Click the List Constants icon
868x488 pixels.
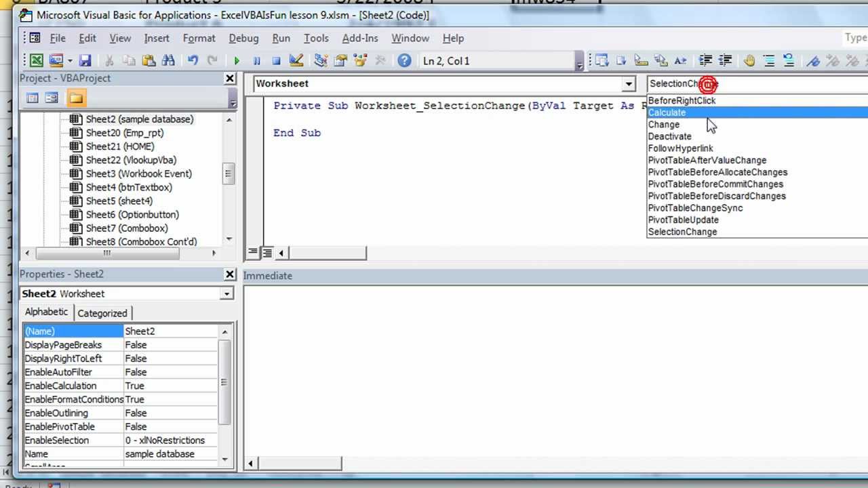621,61
